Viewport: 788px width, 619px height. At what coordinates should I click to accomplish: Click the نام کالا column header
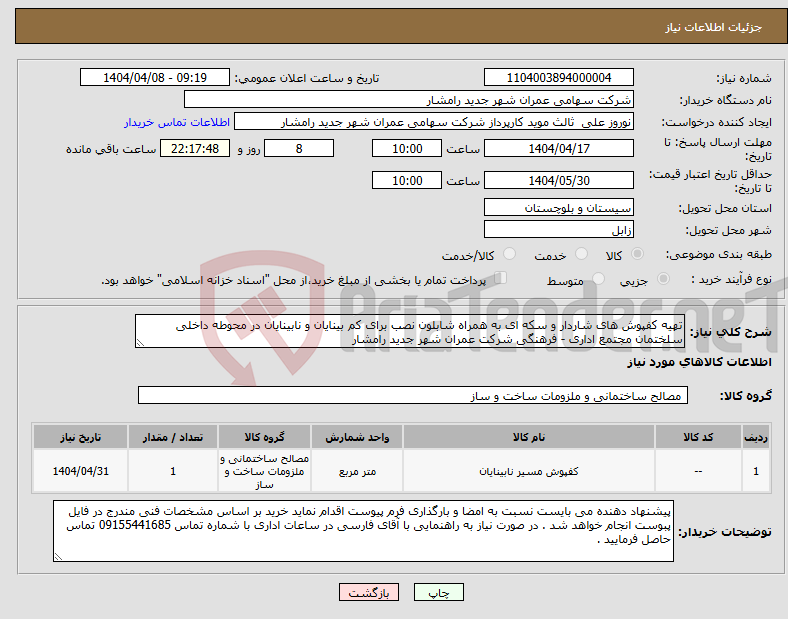[x=529, y=437]
